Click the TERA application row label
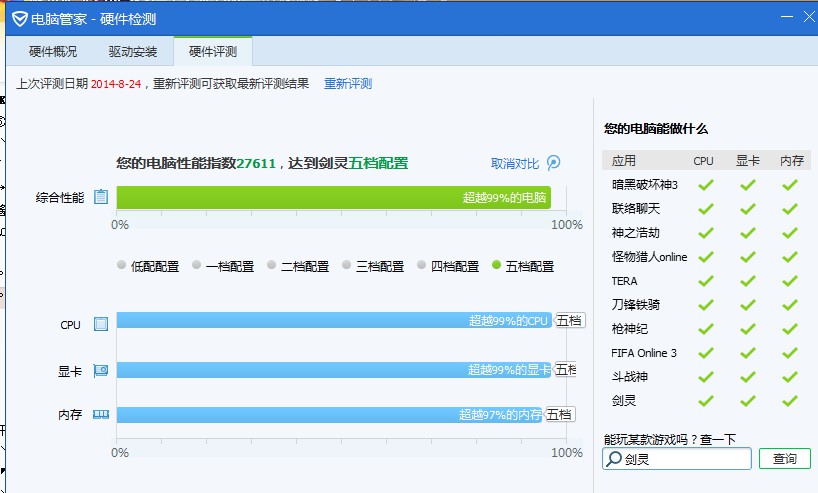 pos(624,281)
